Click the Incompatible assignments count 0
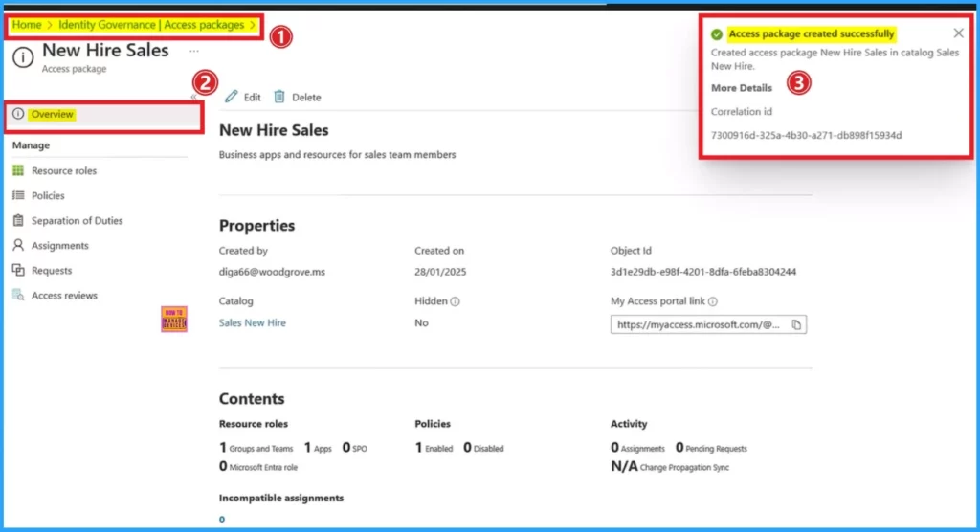Viewport: 980px width, 532px height. point(222,520)
